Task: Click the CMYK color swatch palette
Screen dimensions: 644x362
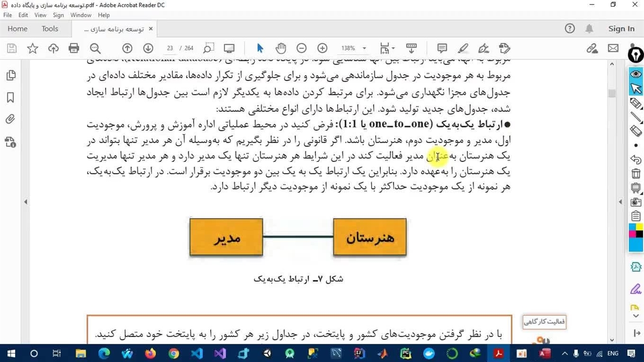Action: [636, 238]
